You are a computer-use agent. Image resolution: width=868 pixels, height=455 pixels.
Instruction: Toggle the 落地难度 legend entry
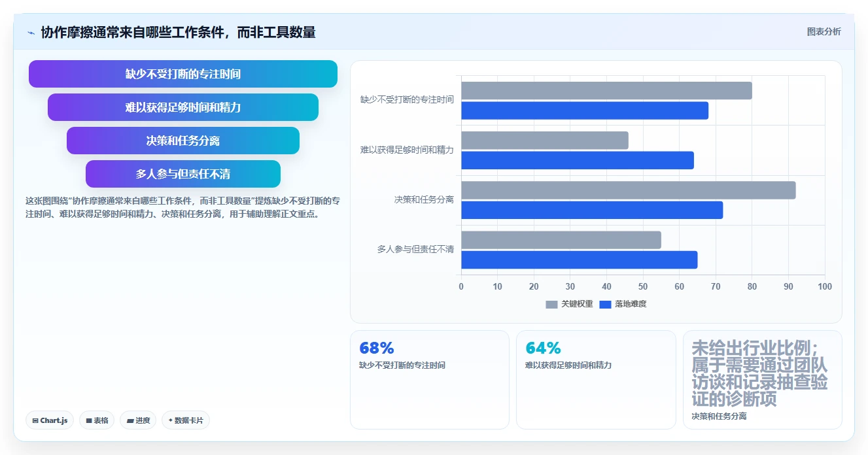pos(623,304)
